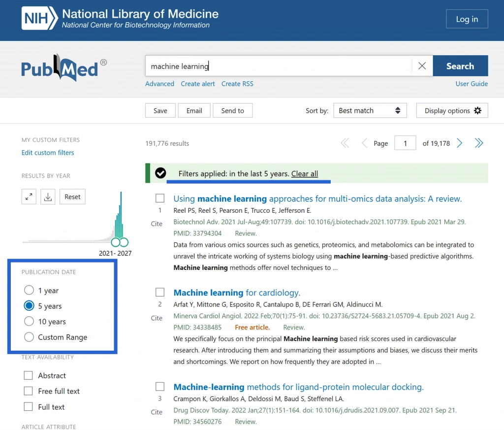Screen dimensions: 504x430
Task: Open the Advanced search link
Action: [159, 84]
